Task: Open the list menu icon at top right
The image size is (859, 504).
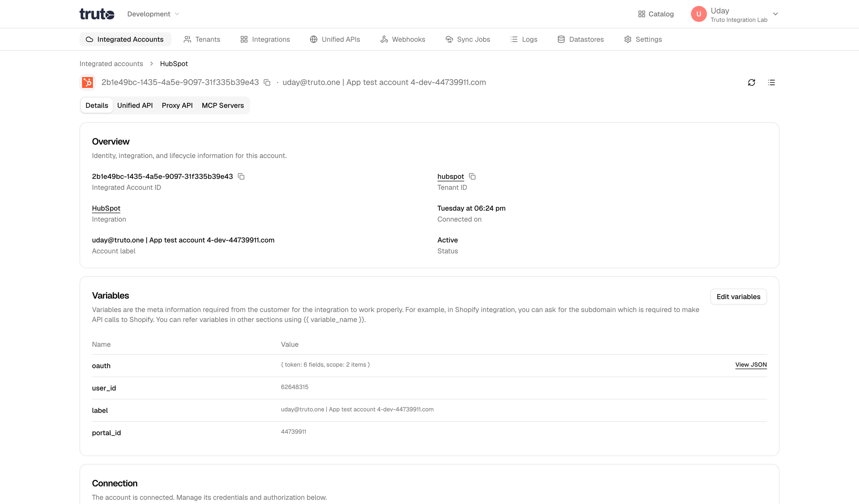Action: coord(771,82)
